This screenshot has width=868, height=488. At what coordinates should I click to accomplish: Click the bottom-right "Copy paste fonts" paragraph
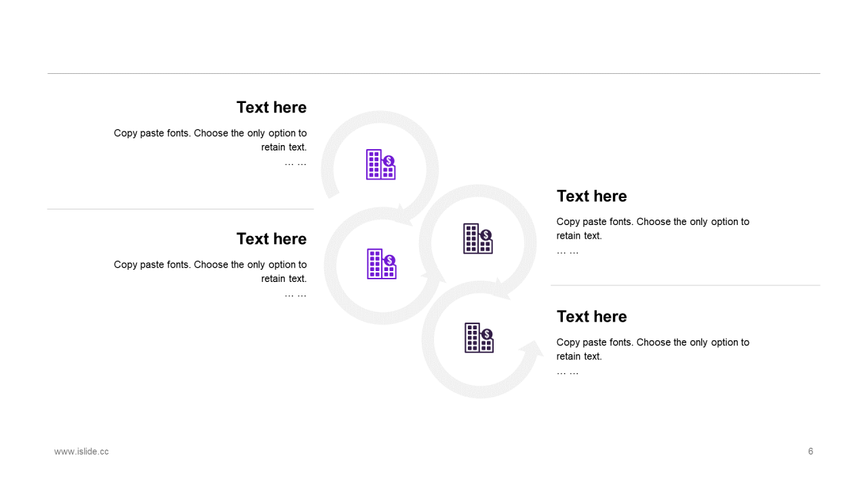[x=652, y=349]
